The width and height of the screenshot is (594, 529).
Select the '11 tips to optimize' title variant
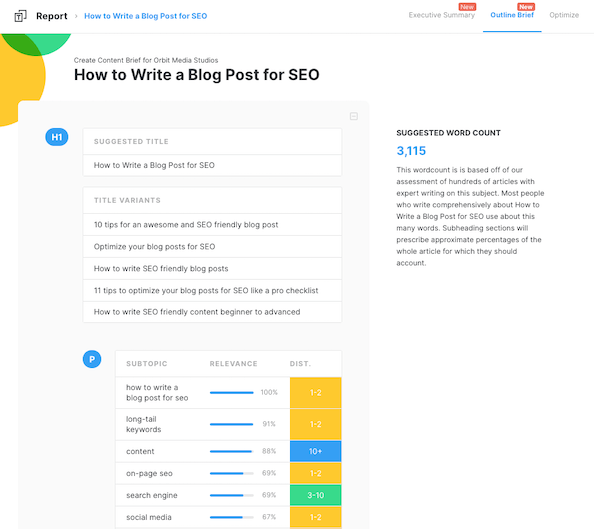(x=212, y=291)
